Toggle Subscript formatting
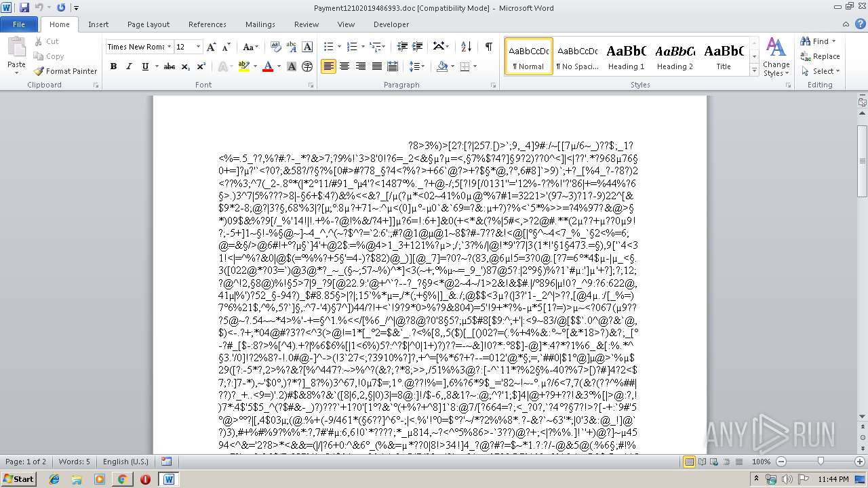The width and height of the screenshot is (868, 488). 186,66
